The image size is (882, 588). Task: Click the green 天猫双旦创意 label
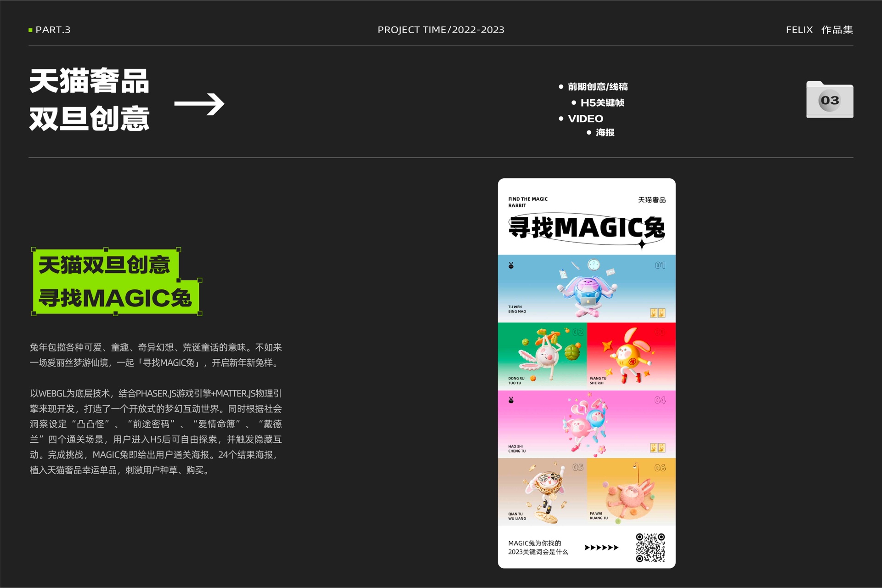(x=105, y=265)
